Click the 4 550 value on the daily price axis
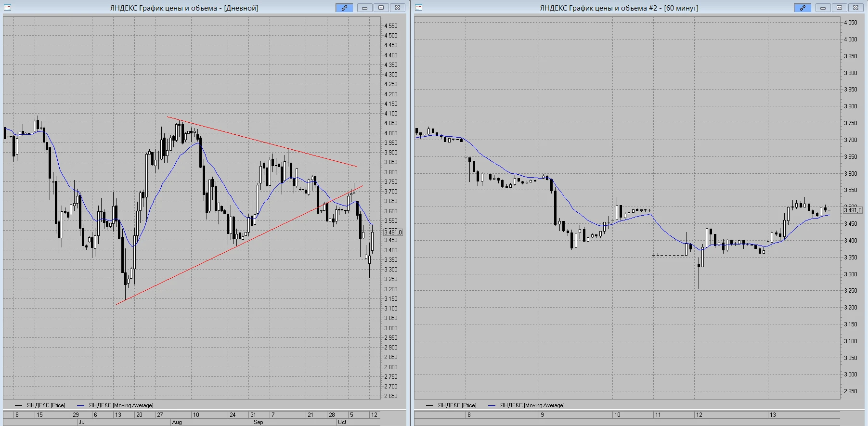Viewport: 868px width, 426px height. coord(391,26)
